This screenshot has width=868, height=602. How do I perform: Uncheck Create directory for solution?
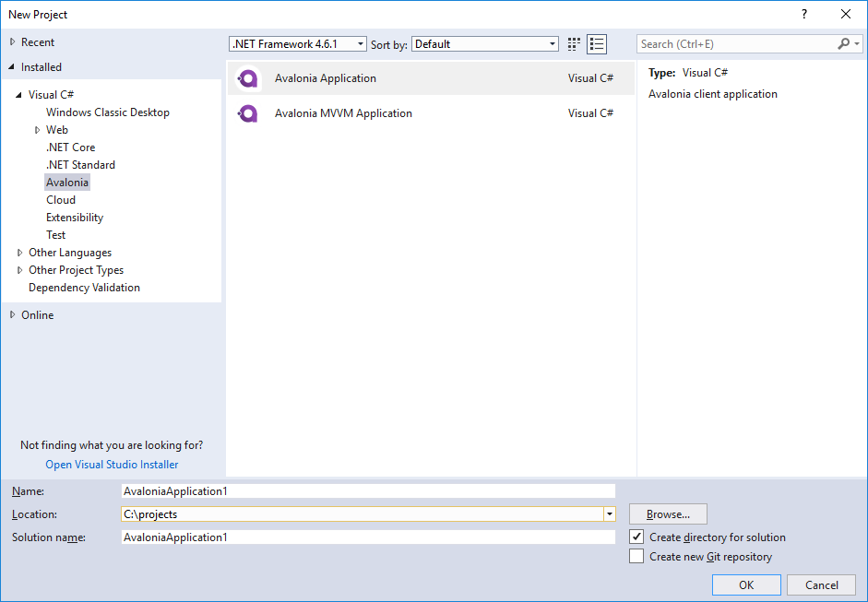point(636,537)
